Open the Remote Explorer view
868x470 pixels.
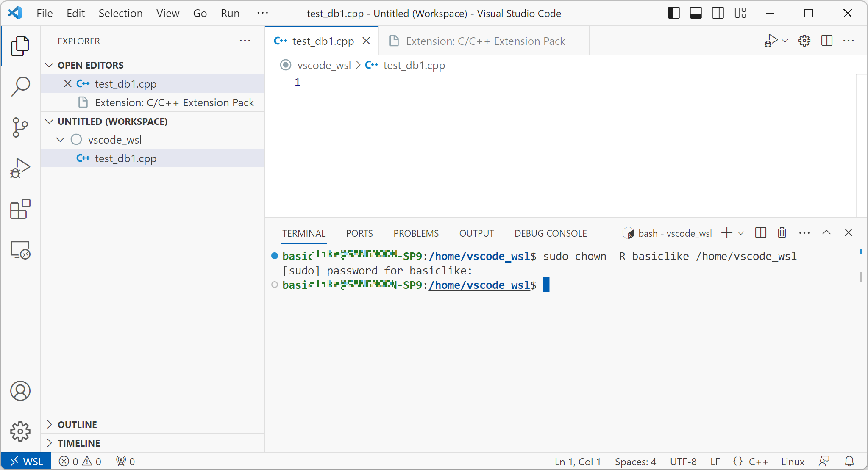(x=20, y=250)
